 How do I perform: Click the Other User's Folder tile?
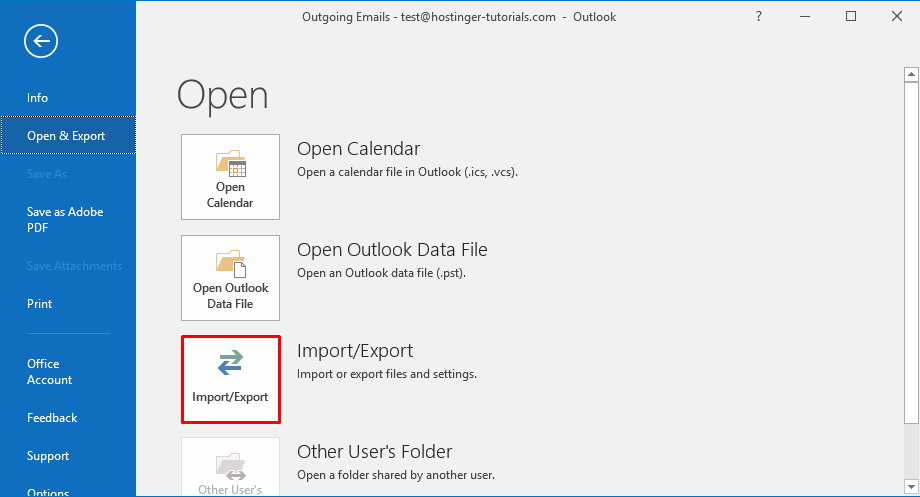pyautogui.click(x=230, y=467)
